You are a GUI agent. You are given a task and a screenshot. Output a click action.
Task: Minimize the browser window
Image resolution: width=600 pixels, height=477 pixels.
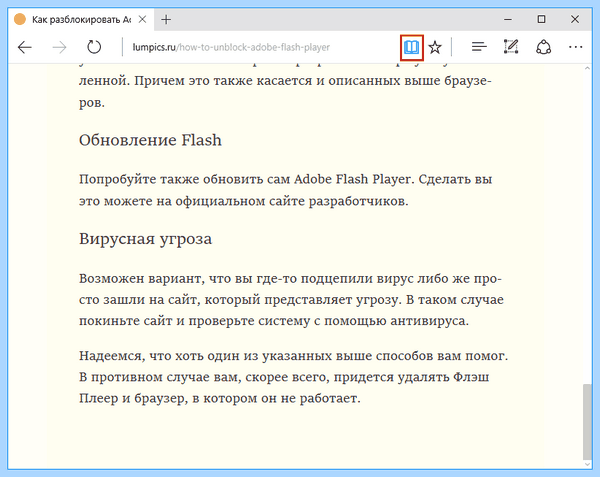[x=508, y=19]
